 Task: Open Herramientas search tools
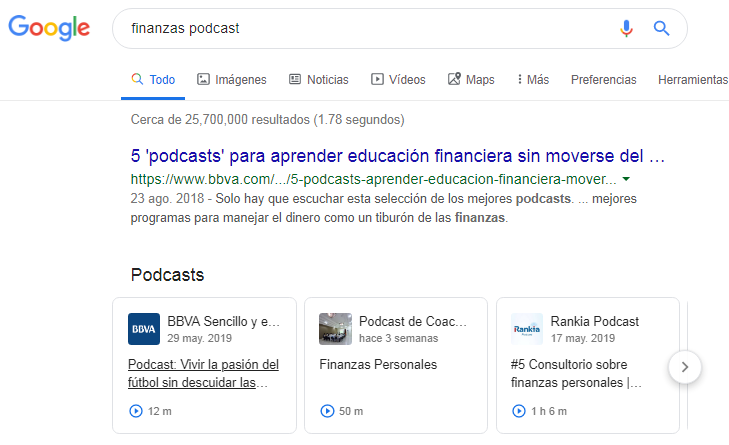(693, 80)
